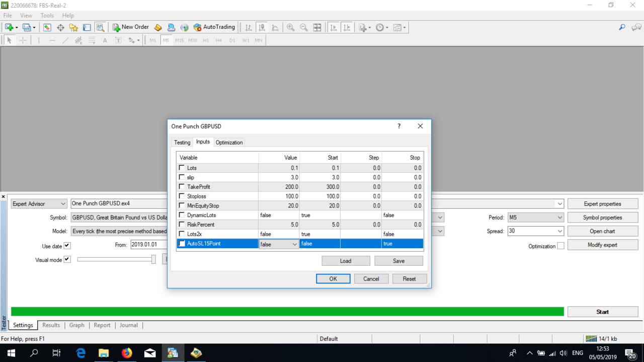
Task: Open the Results tab in Tester
Action: [51, 325]
